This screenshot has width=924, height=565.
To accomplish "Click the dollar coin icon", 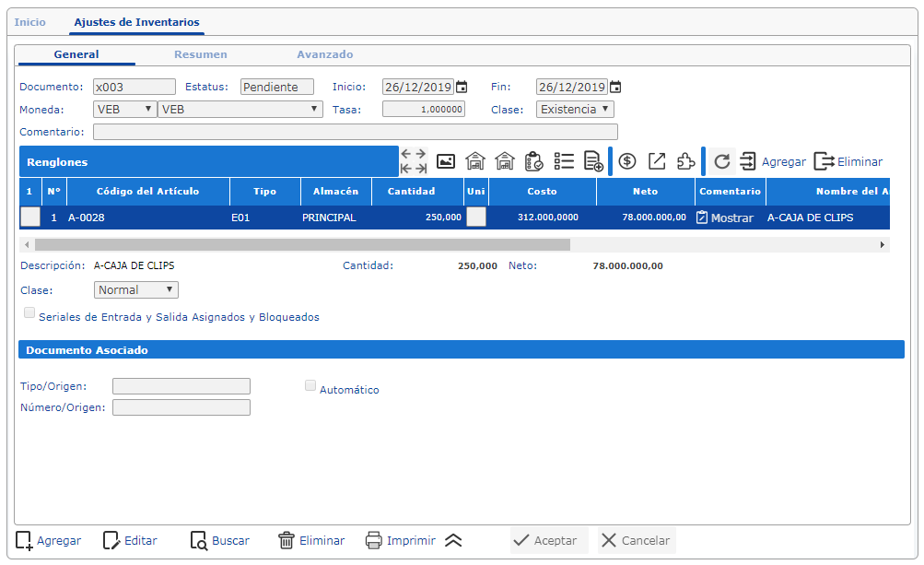I will 627,161.
